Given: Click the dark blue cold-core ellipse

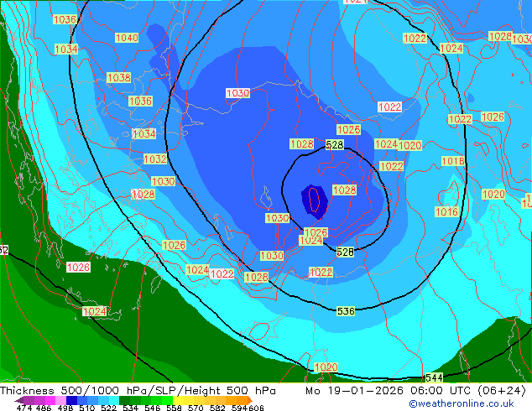Looking at the screenshot, I should tap(315, 200).
